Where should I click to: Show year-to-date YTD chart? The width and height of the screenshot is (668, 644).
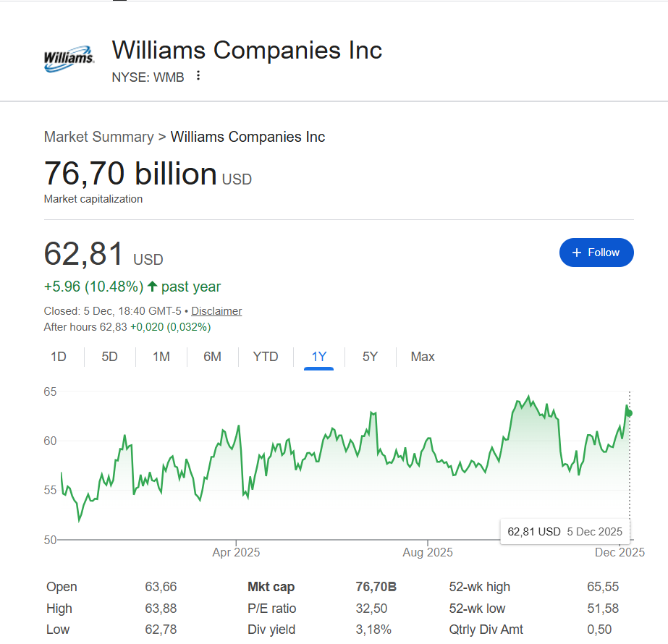click(266, 357)
